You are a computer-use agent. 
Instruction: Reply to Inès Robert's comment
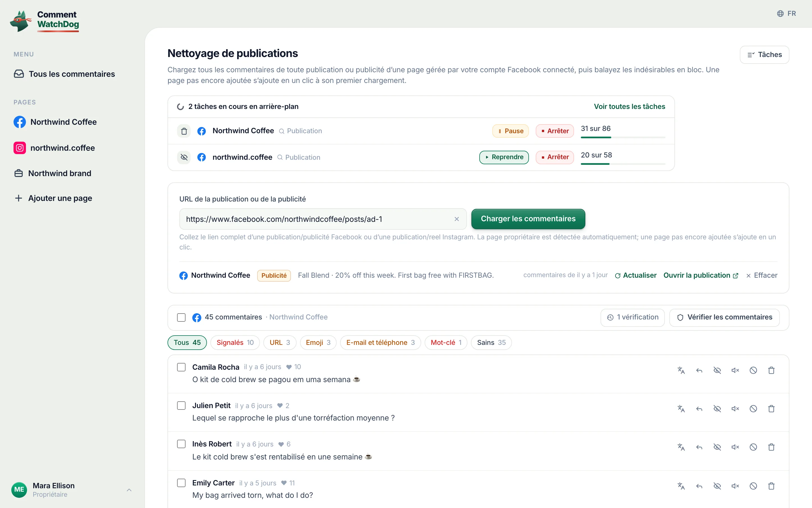[699, 447]
